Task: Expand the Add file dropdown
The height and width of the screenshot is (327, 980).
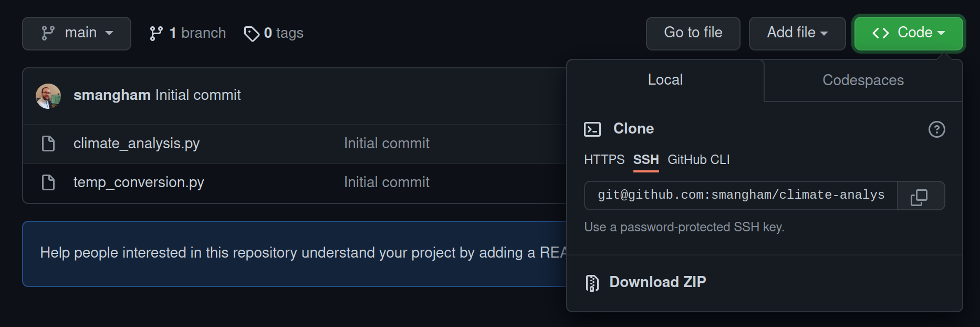Action: tap(797, 33)
